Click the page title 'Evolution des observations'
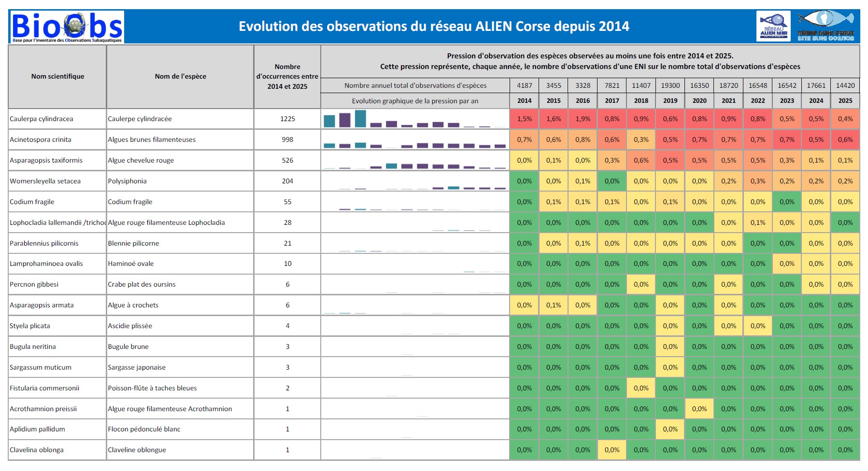 pos(434,26)
